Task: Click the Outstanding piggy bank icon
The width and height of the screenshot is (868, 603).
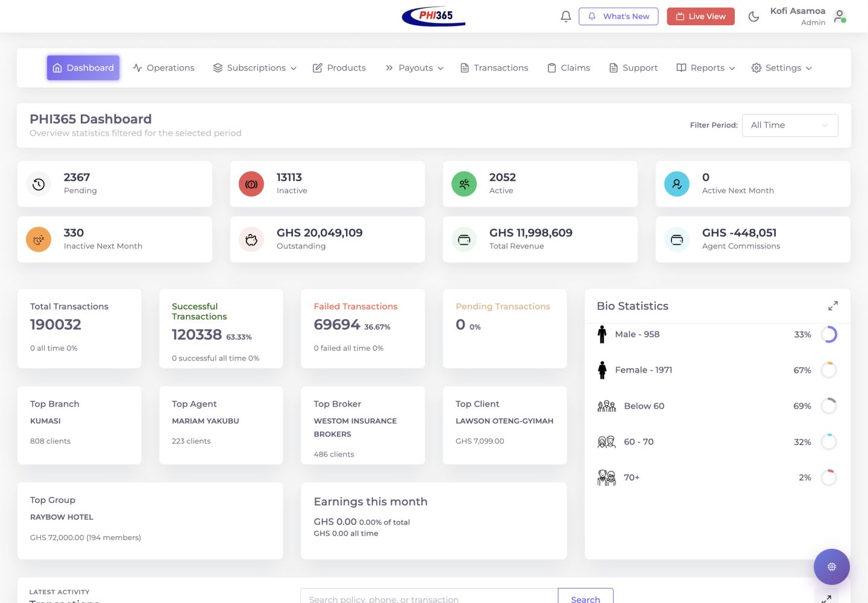Action: coord(251,239)
